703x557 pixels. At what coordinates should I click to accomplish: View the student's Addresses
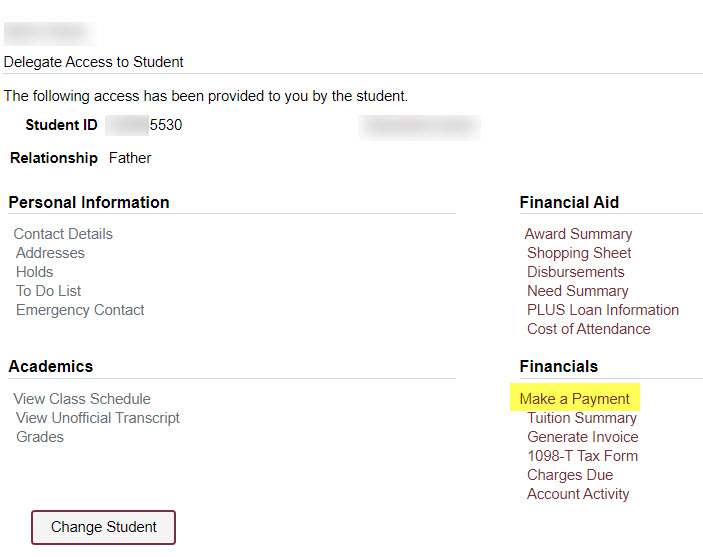pyautogui.click(x=50, y=253)
